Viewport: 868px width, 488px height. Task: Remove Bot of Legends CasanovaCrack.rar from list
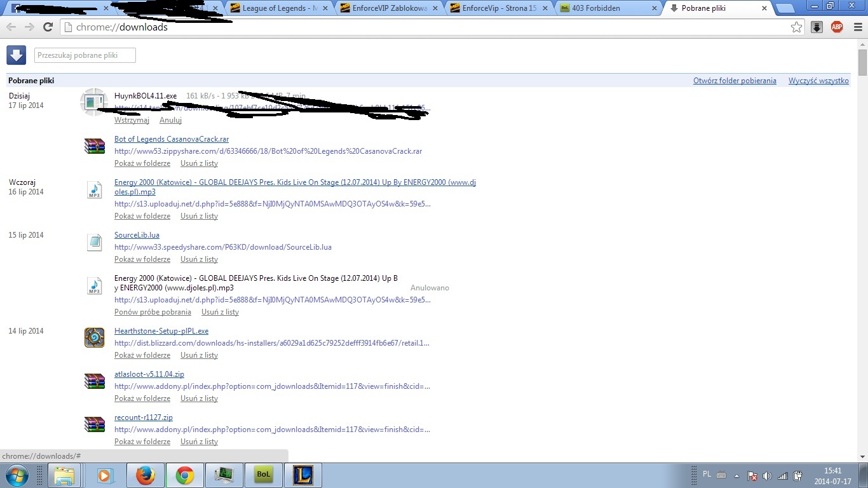[199, 163]
